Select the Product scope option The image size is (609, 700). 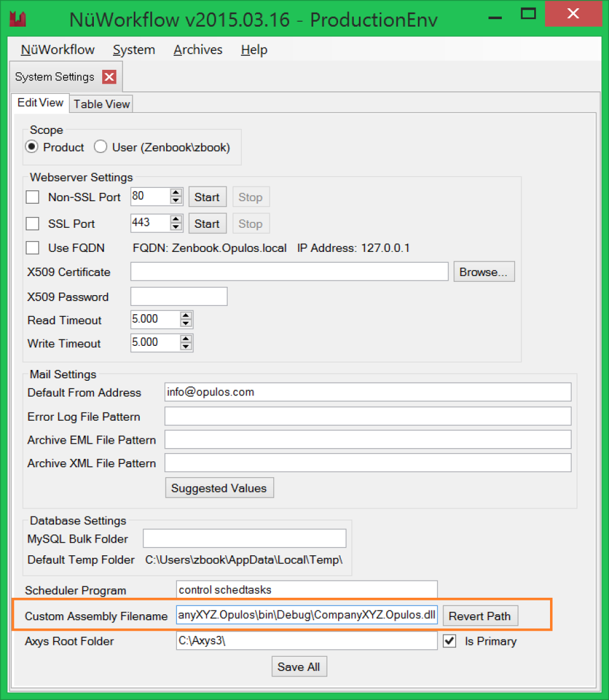[x=31, y=147]
